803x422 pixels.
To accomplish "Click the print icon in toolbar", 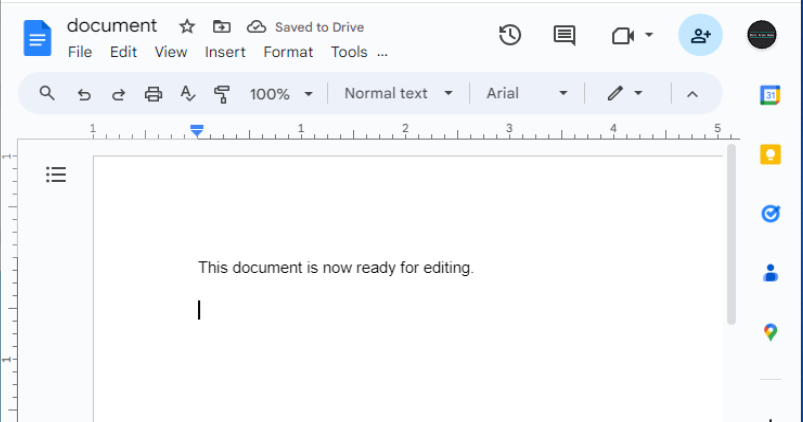I will [x=153, y=94].
